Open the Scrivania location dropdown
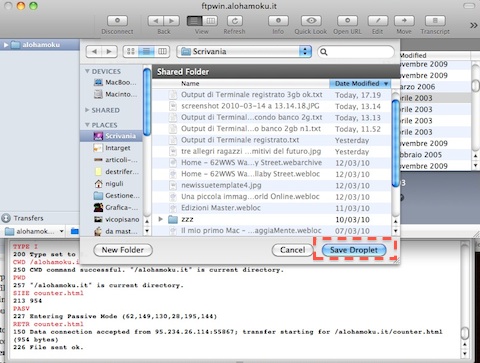Image resolution: width=480 pixels, height=363 pixels. pyautogui.click(x=244, y=51)
